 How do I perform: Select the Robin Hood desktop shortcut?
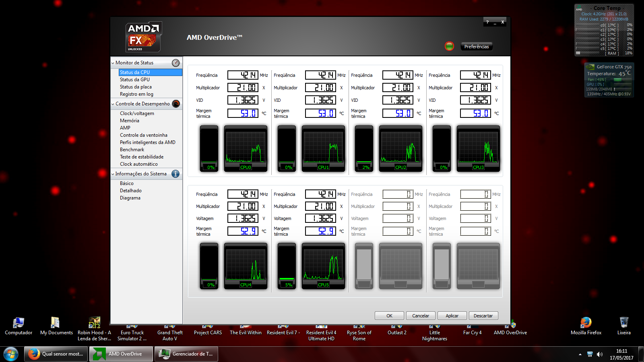(x=94, y=329)
